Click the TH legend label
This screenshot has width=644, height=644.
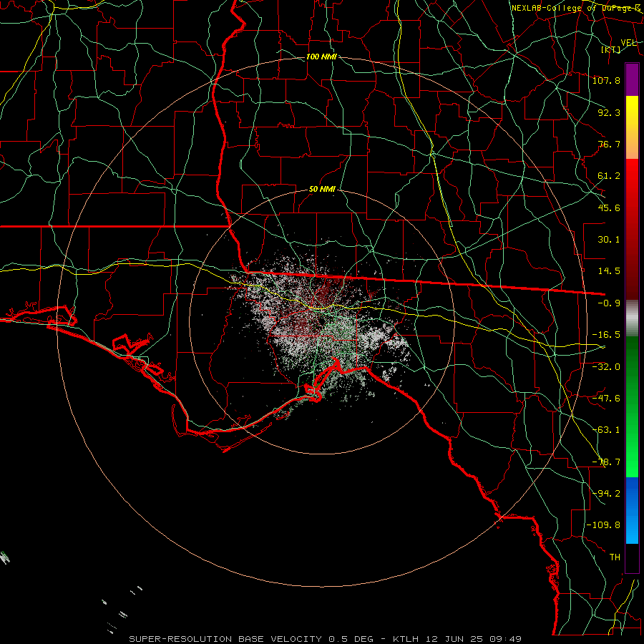615,557
